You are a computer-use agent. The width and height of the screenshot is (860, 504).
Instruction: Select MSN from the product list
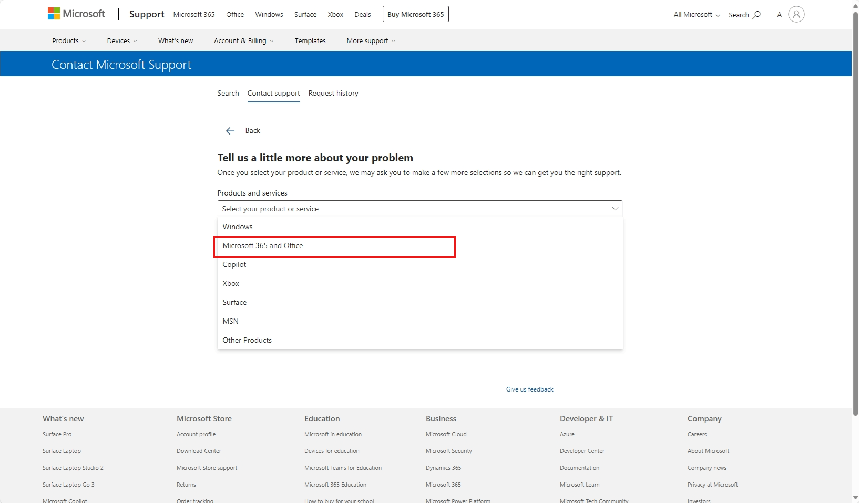pyautogui.click(x=419, y=321)
